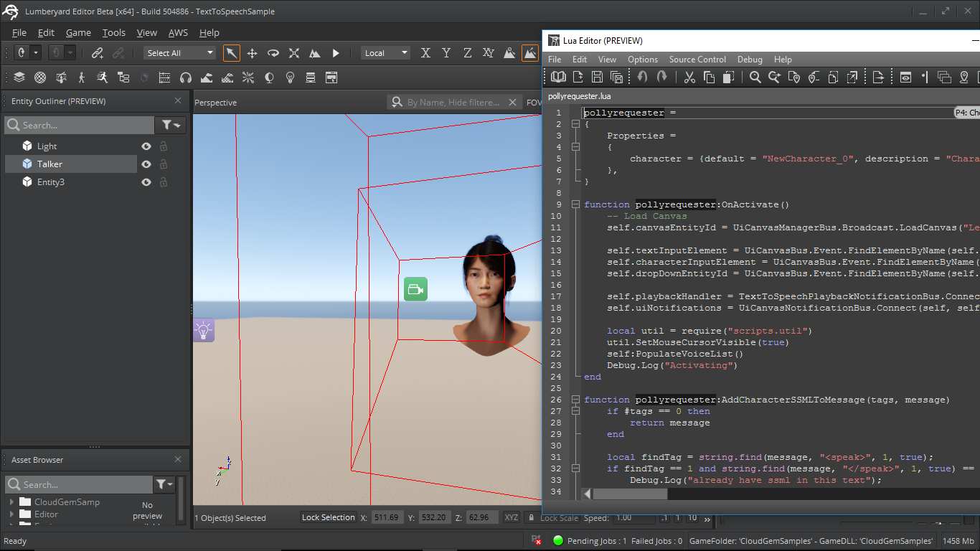This screenshot has width=980, height=551.
Task: Click the magnifier Find icon in Lua Editor
Action: (x=755, y=77)
